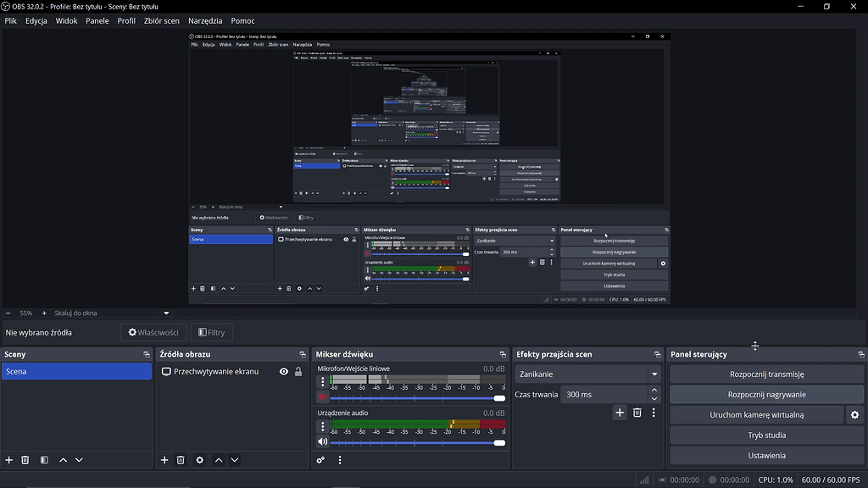The image size is (868, 488).
Task: Open scene filters icon in Sceny panel
Action: (44, 460)
